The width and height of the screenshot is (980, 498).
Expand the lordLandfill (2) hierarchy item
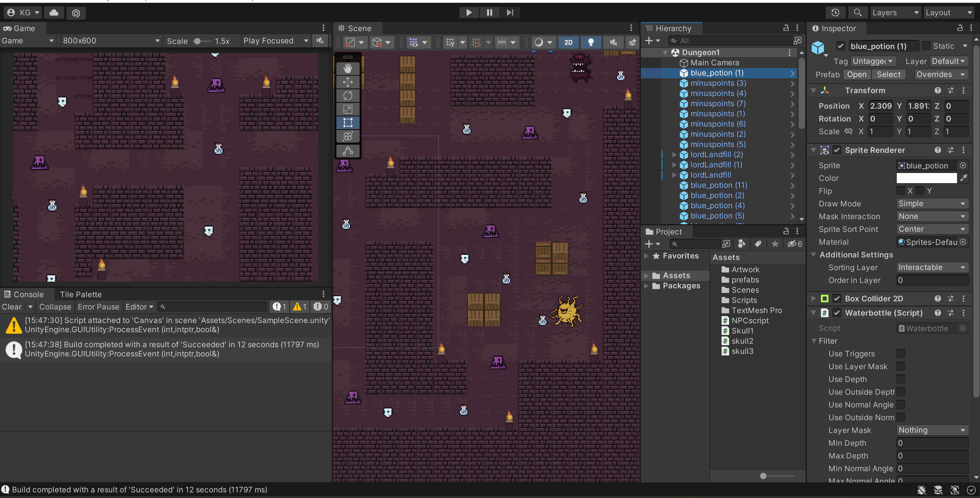(674, 154)
